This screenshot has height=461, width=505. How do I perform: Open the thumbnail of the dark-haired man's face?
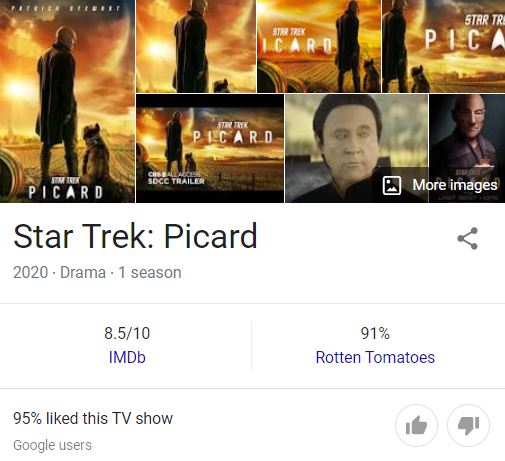[x=357, y=148]
